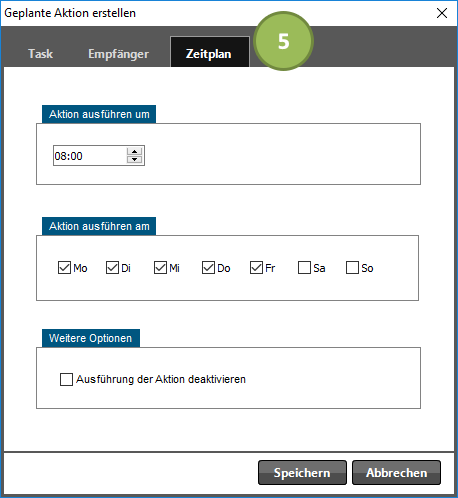Cancel the dialog with Abbrechen

point(396,473)
